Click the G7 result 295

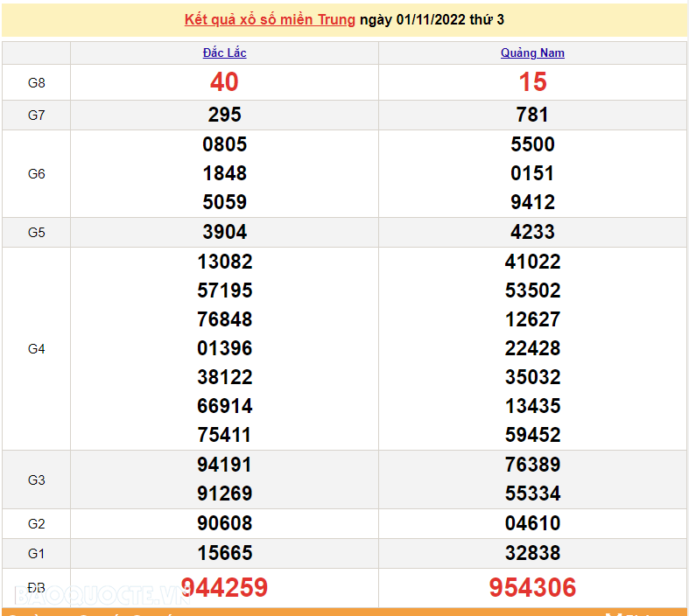tap(224, 115)
